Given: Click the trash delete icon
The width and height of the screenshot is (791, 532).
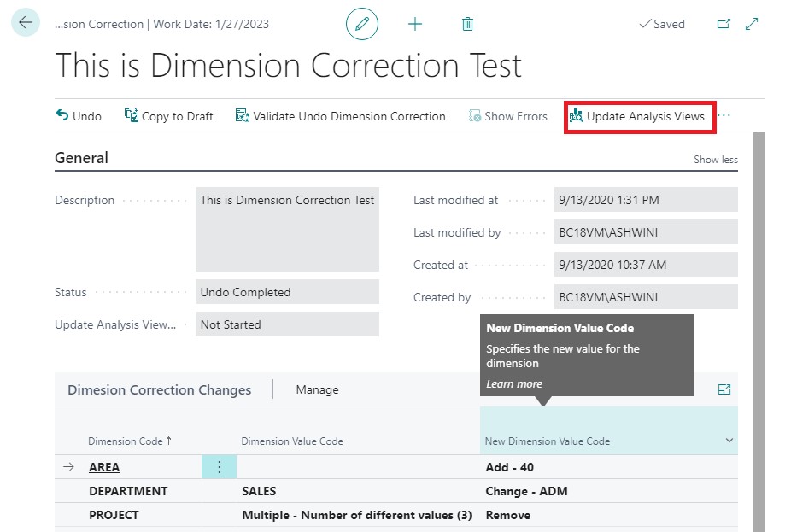Looking at the screenshot, I should click(x=467, y=24).
